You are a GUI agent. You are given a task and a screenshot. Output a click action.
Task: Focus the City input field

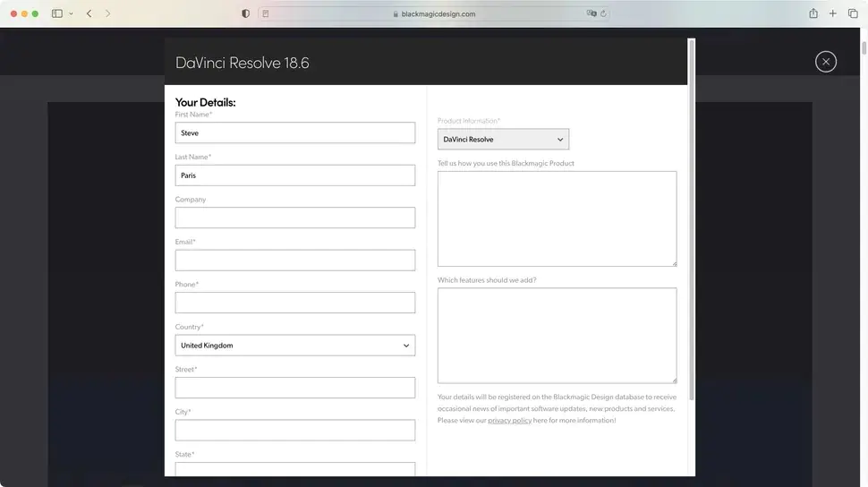[295, 430]
